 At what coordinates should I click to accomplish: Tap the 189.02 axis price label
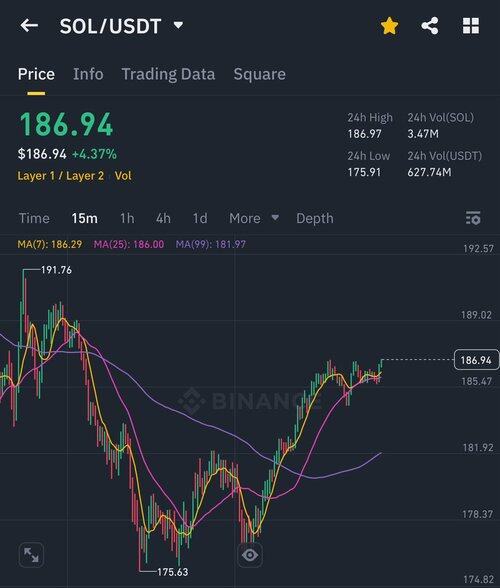pos(477,315)
